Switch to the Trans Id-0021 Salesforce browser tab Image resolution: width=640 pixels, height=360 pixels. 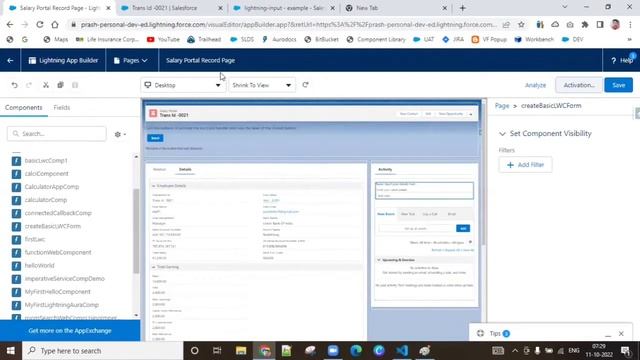170,8
